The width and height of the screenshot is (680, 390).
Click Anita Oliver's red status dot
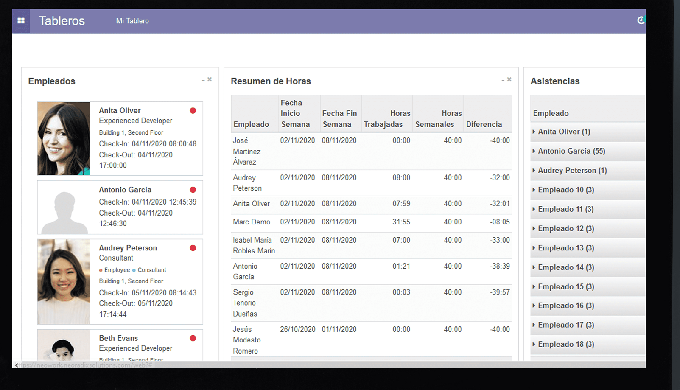click(x=193, y=111)
